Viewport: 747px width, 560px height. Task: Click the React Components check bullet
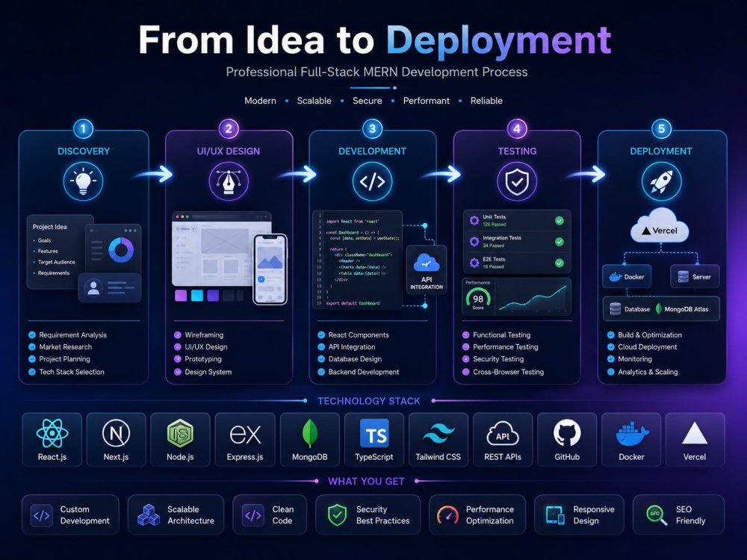click(321, 335)
